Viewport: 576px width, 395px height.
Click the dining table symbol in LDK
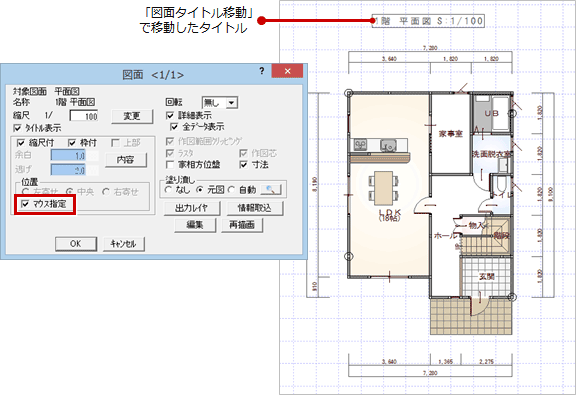click(384, 188)
